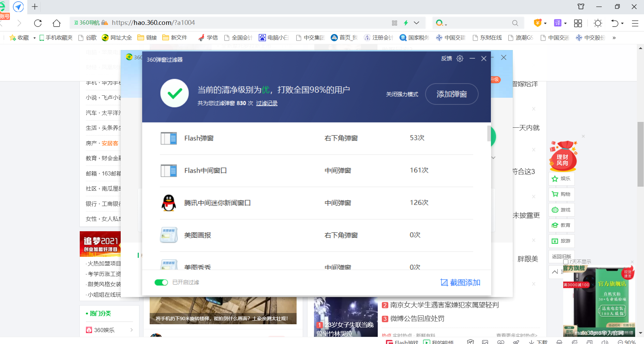Click the QR code icon in address bar
The height and width of the screenshot is (344, 644).
[394, 23]
